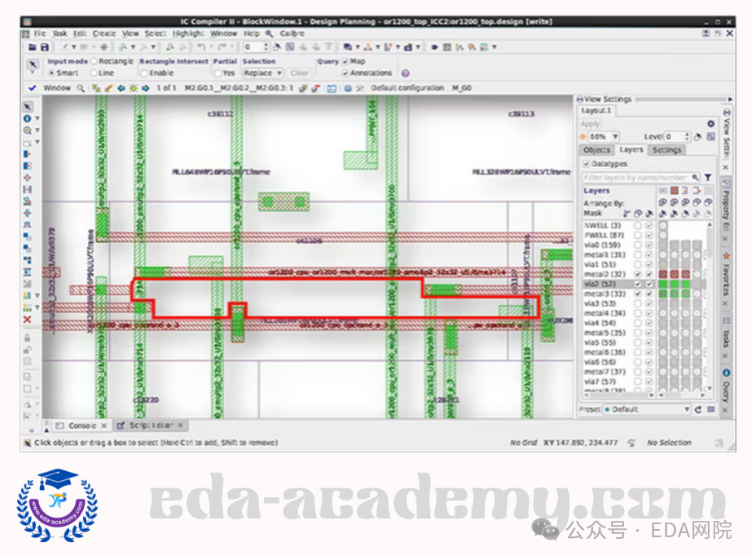Open Selection Replace dropdown
Screen dimensions: 756x560
[263, 73]
